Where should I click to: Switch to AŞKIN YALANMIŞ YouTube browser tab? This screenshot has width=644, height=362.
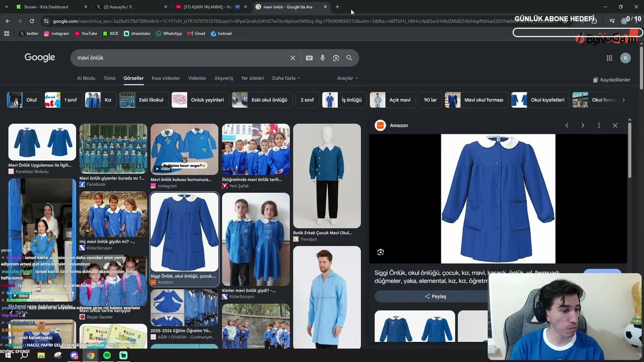point(210,7)
